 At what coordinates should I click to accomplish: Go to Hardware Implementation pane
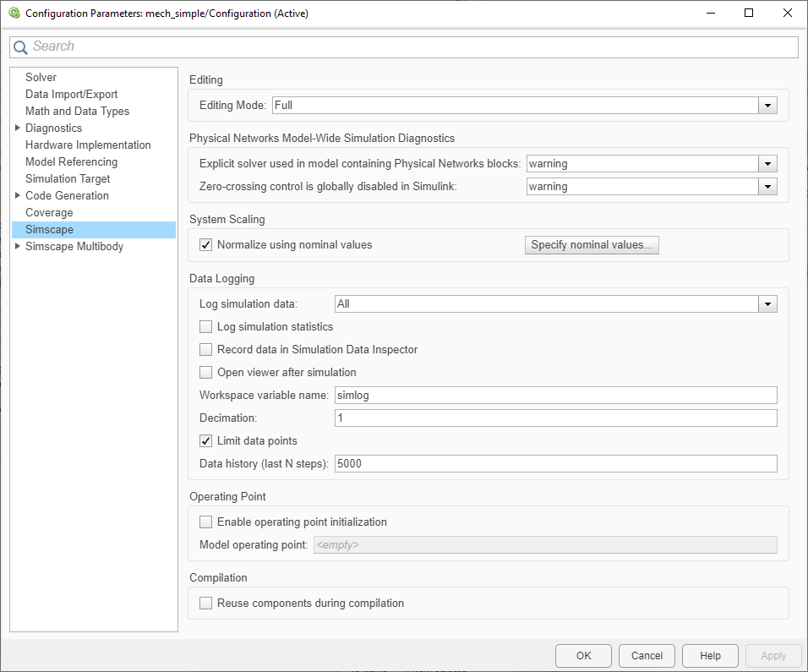(x=88, y=145)
